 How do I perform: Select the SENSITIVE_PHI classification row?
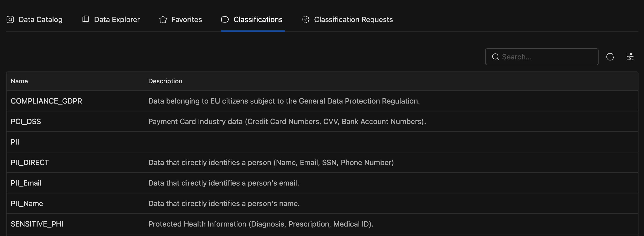pyautogui.click(x=37, y=224)
